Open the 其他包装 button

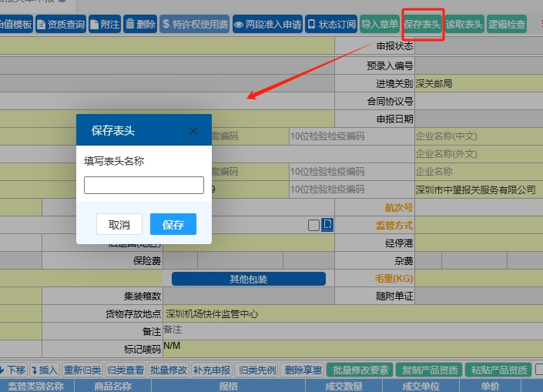point(248,279)
